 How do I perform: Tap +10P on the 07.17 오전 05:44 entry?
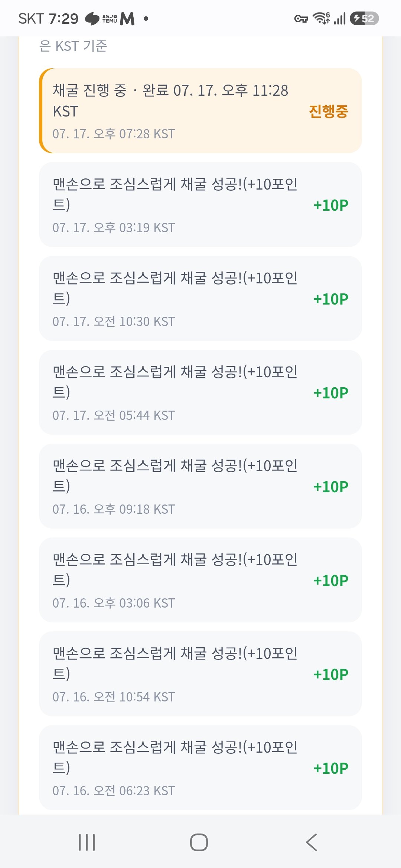pyautogui.click(x=330, y=393)
